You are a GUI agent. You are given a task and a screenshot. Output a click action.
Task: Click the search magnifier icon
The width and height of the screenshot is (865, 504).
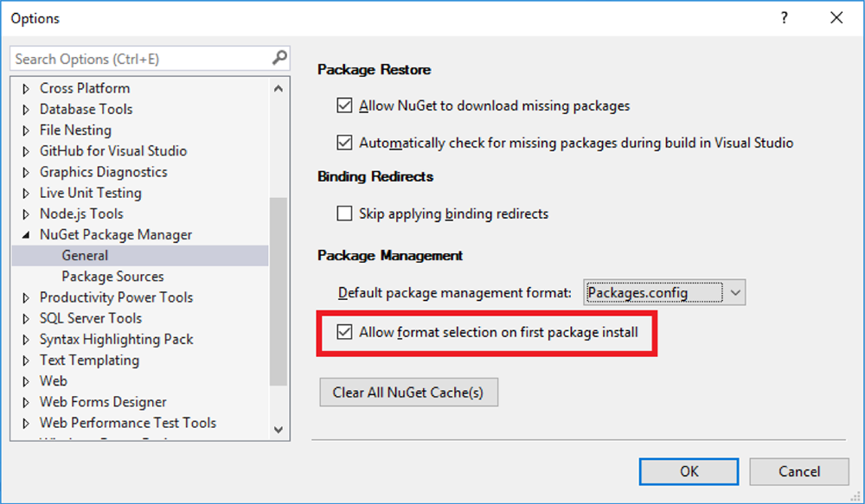click(279, 58)
